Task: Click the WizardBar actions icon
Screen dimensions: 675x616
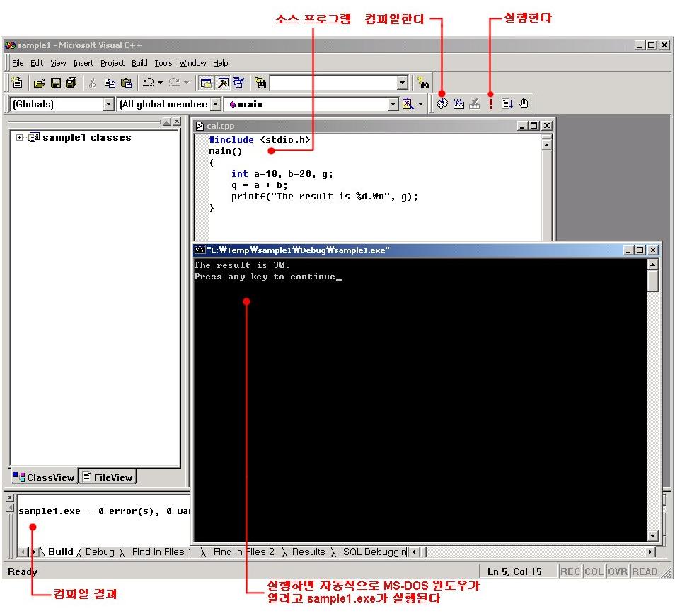Action: pos(408,104)
